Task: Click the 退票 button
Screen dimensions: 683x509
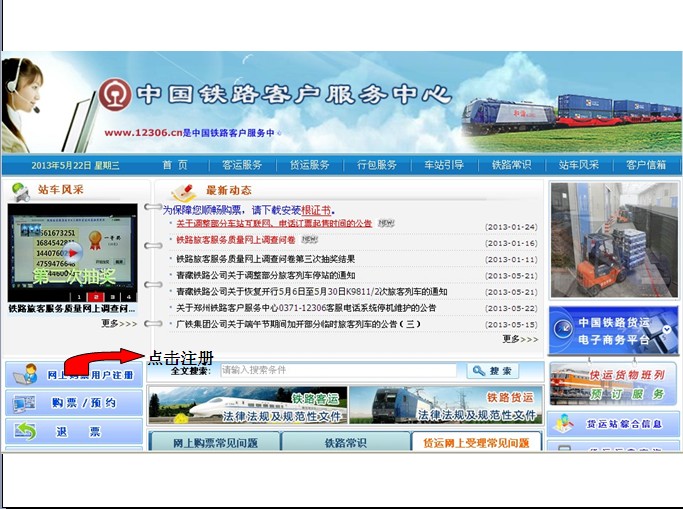Action: (x=74, y=431)
